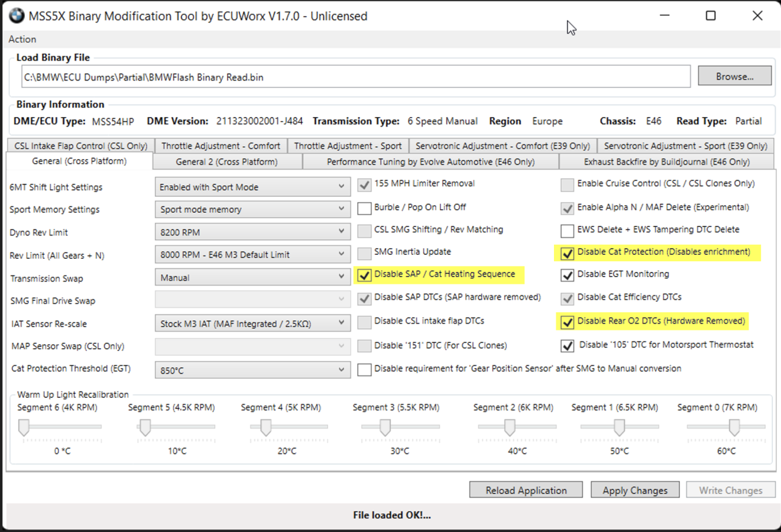The height and width of the screenshot is (532, 781).
Task: Switch to General 2 (Cross Platform) tab
Action: tap(226, 161)
